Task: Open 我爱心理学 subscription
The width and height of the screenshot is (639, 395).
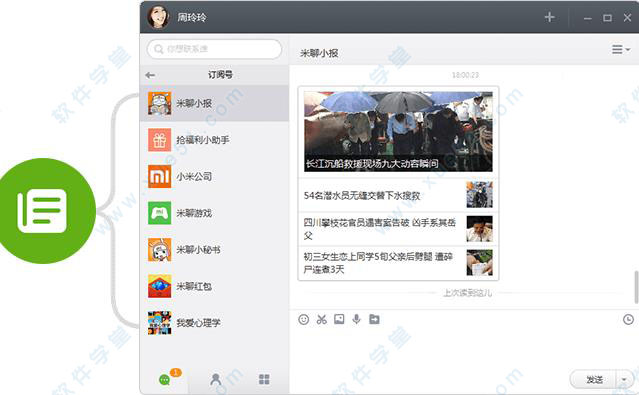Action: [214, 323]
